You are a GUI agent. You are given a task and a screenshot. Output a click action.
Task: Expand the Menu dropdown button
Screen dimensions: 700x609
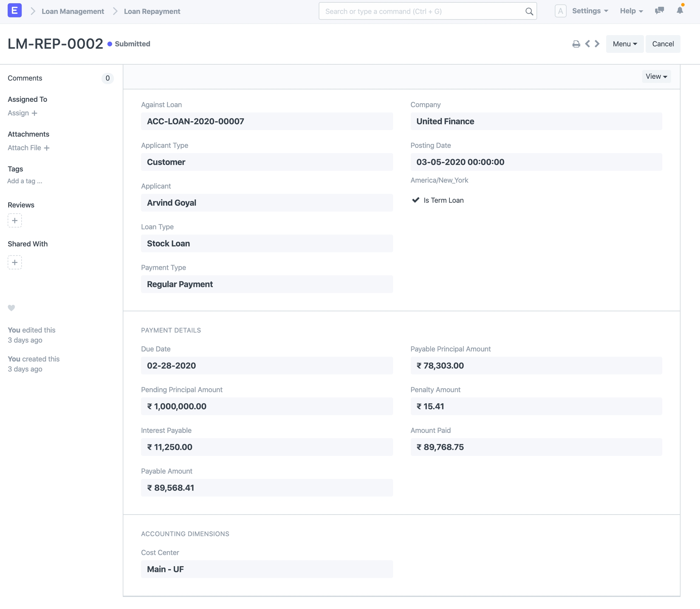[625, 44]
